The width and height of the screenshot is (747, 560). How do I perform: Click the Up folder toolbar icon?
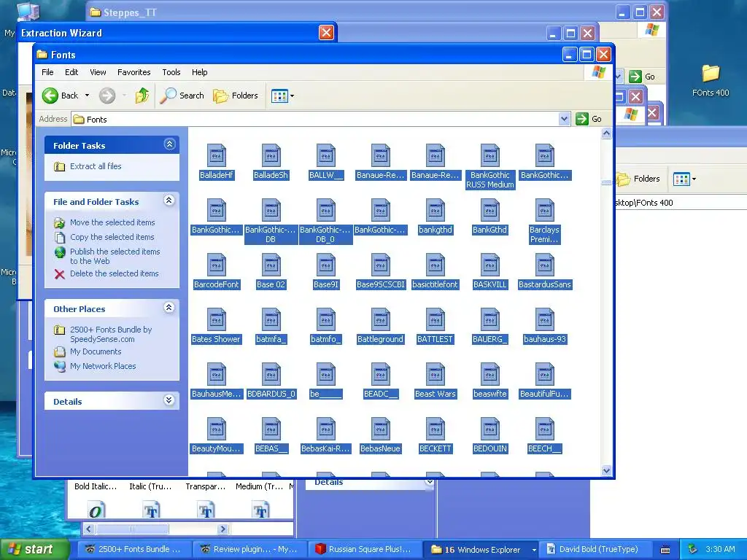point(142,96)
